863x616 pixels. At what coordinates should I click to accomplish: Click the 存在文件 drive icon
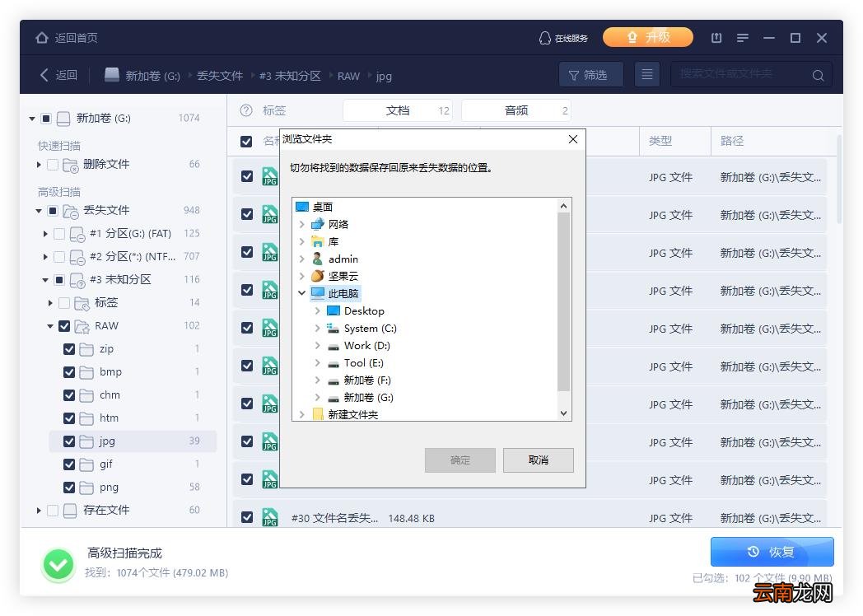coord(70,511)
